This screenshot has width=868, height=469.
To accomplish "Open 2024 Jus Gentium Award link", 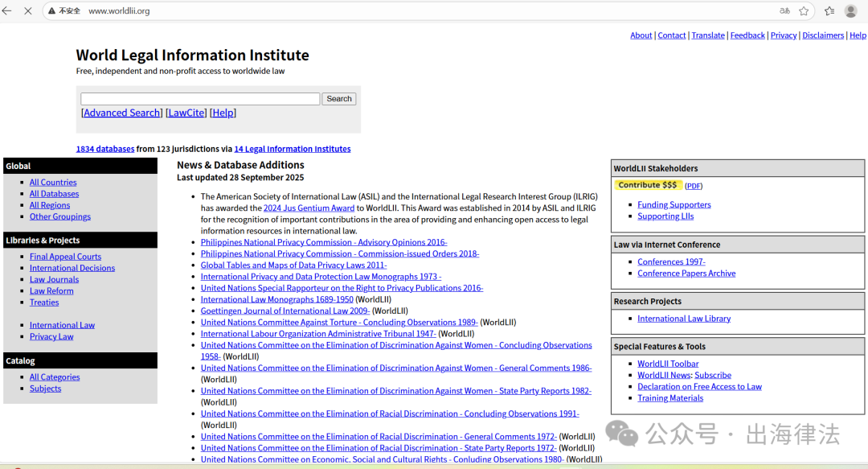I will point(309,208).
